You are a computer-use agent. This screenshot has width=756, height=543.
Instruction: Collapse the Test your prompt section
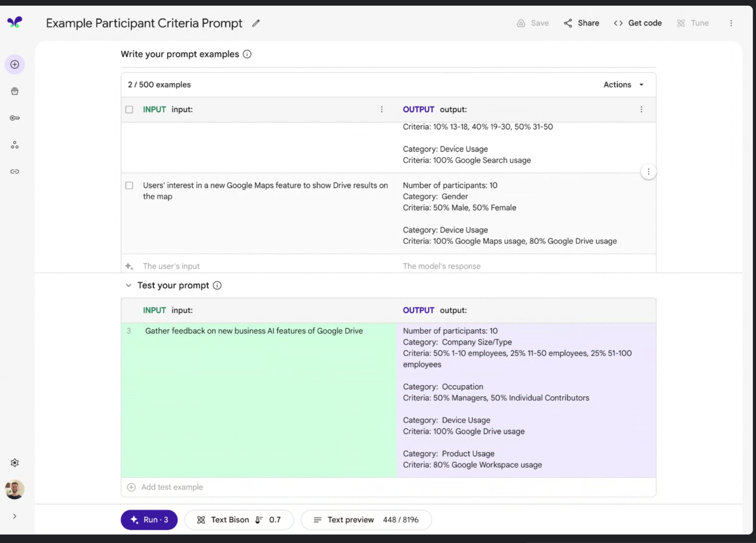pyautogui.click(x=128, y=285)
